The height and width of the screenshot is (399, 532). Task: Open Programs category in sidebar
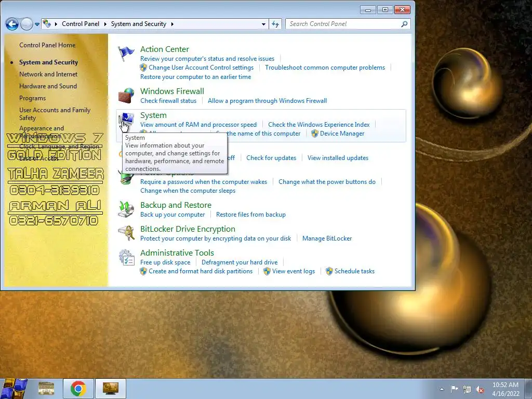pyautogui.click(x=32, y=98)
